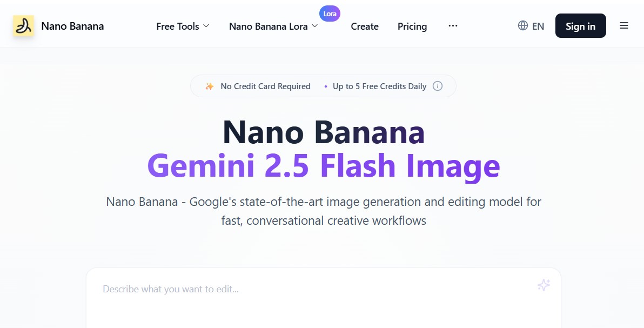Click the info icon beside Free Credits

(438, 86)
